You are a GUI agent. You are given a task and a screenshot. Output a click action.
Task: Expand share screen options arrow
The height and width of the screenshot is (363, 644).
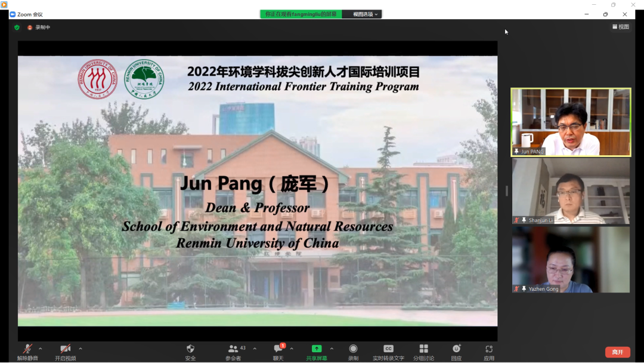332,349
